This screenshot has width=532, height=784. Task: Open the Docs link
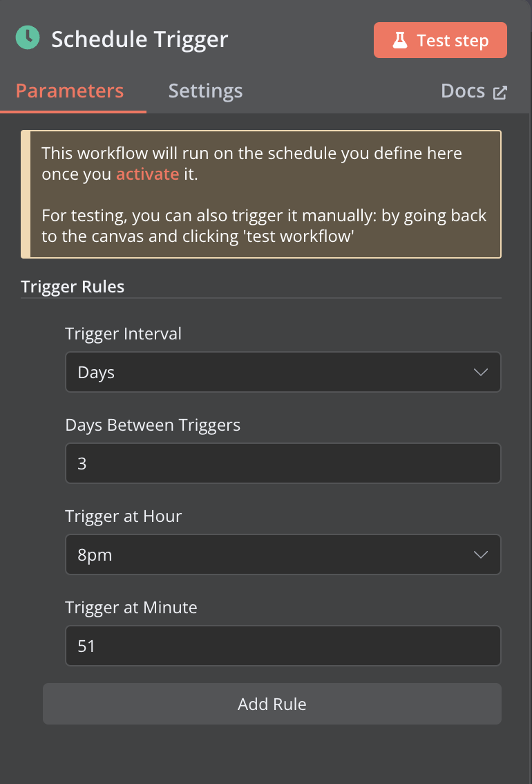(x=463, y=91)
